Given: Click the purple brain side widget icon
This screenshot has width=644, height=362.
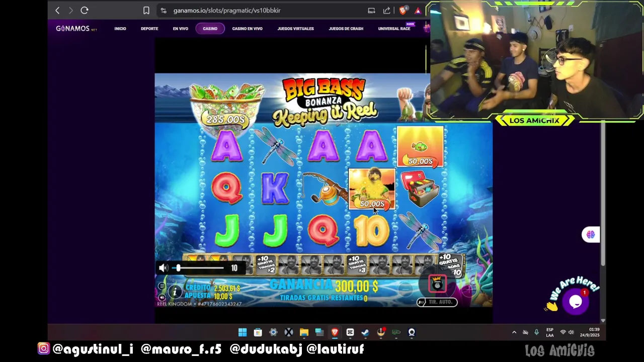Looking at the screenshot, I should (x=591, y=235).
